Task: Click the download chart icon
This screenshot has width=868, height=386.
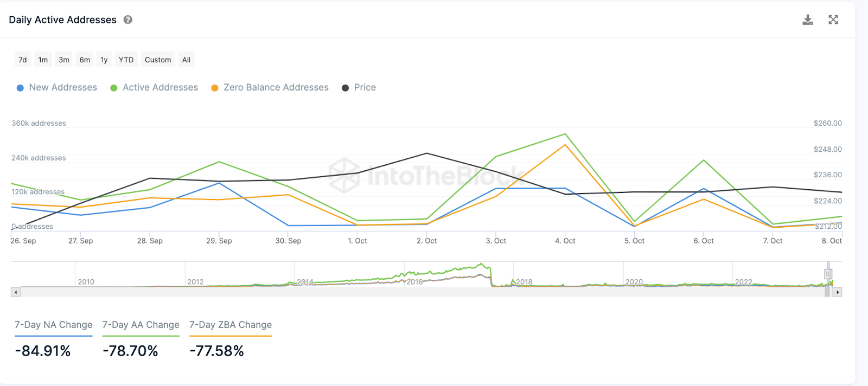Action: point(808,20)
